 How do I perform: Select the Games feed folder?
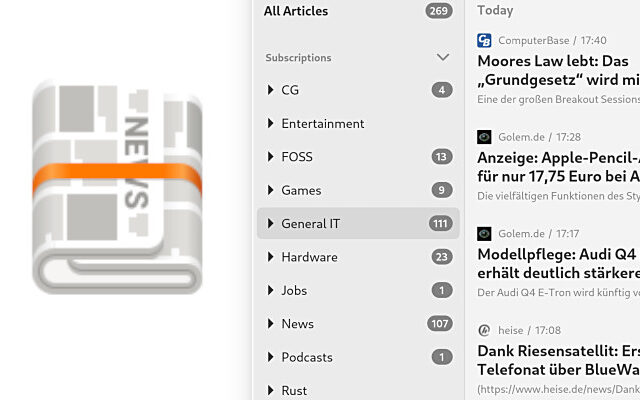tap(301, 190)
